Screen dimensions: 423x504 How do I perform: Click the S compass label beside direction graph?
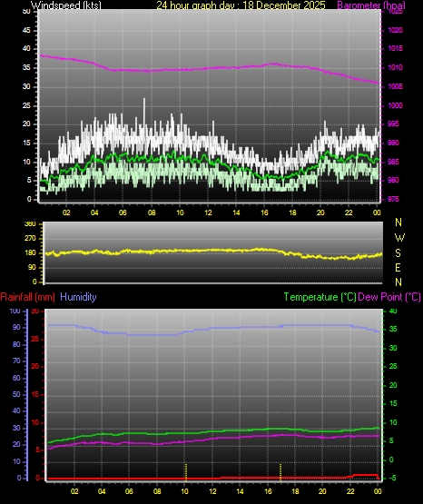(x=398, y=253)
